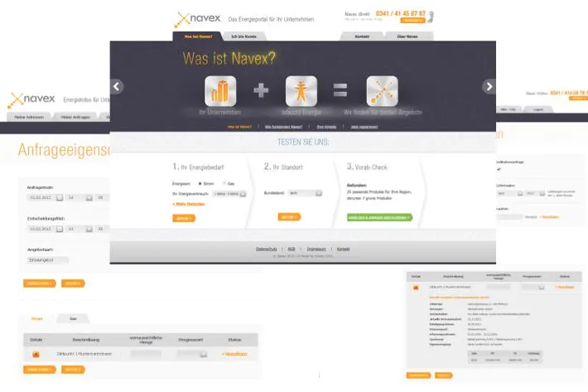Click the Mehr Optionen link under Energieverbrauch
588x392 pixels.
189,204
